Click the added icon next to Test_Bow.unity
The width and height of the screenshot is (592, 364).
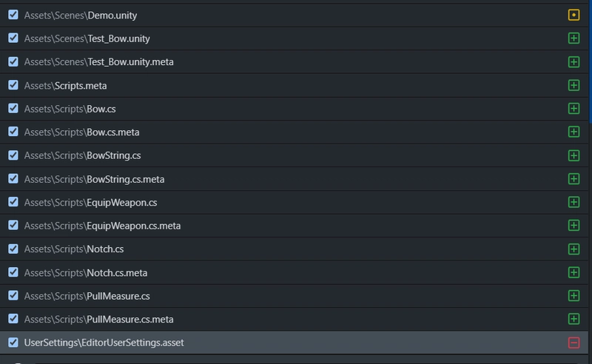[573, 38]
